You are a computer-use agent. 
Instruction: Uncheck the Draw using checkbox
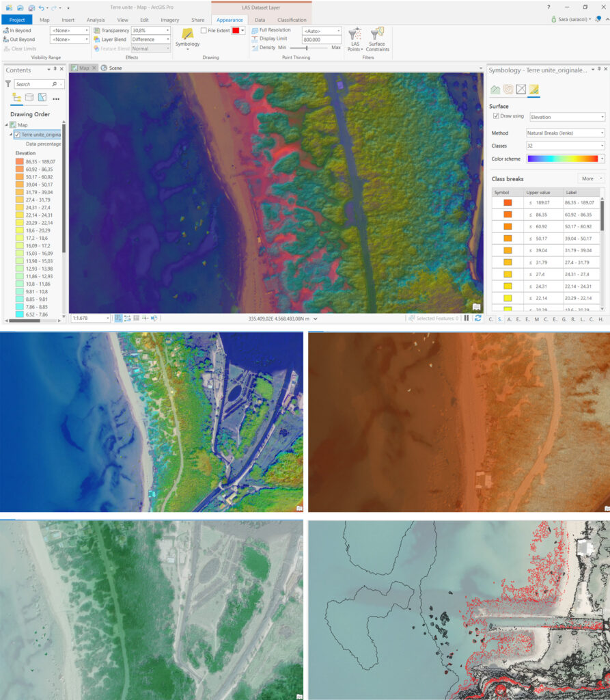(x=496, y=116)
